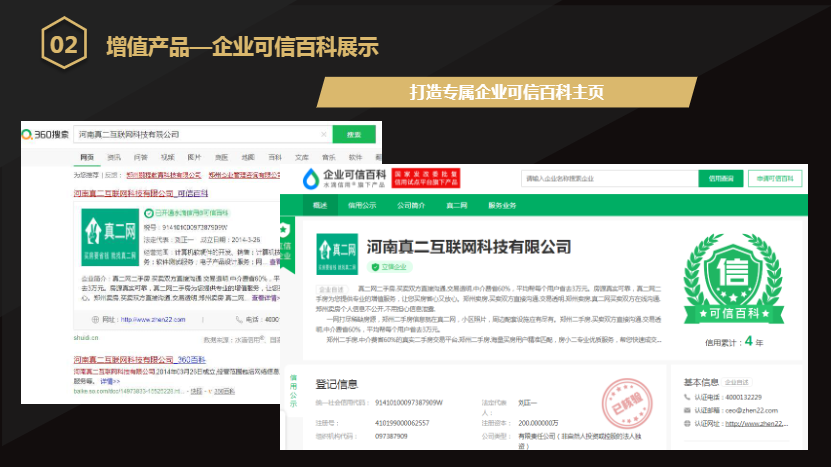Click the 360搜索 logo
831x467 pixels.
pos(45,135)
